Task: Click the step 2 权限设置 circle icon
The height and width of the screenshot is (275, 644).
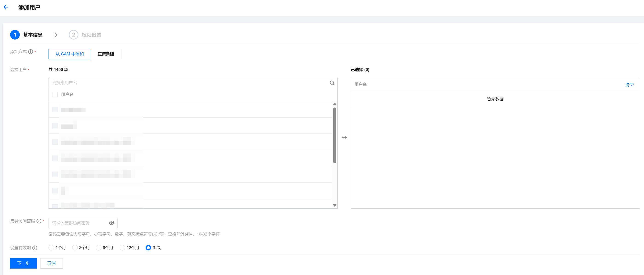Action: pos(73,35)
